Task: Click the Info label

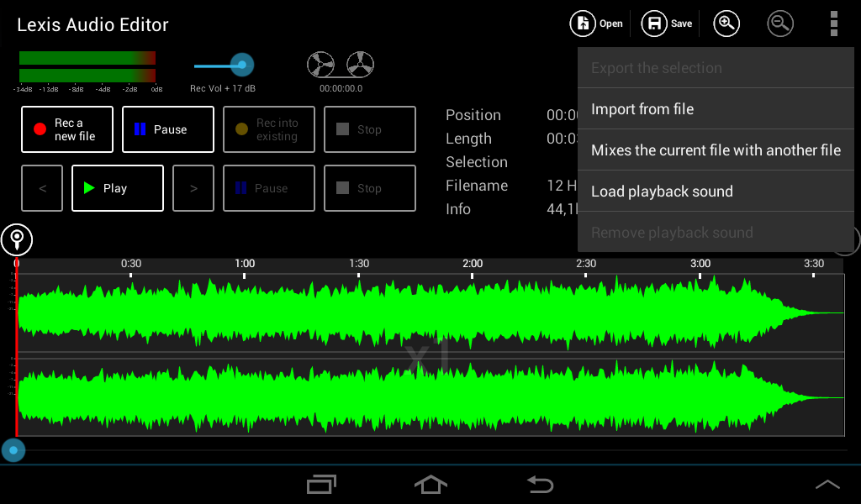Action: click(x=458, y=209)
